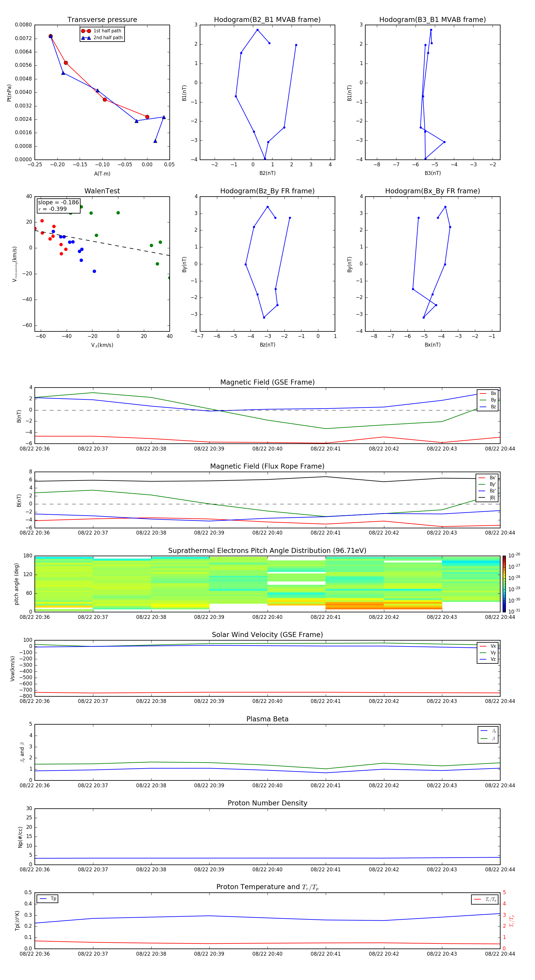
Task: Click the "Bx(nT)" x-axis label
Action: coord(432,345)
